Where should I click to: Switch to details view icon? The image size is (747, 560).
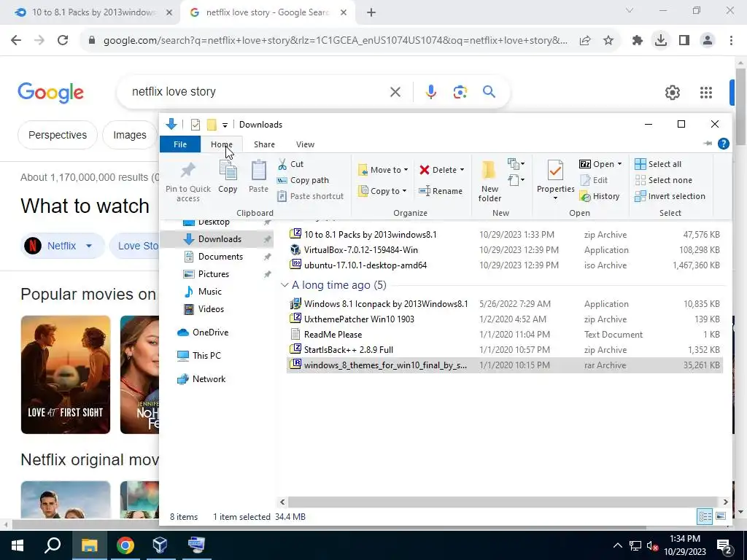pos(705,517)
